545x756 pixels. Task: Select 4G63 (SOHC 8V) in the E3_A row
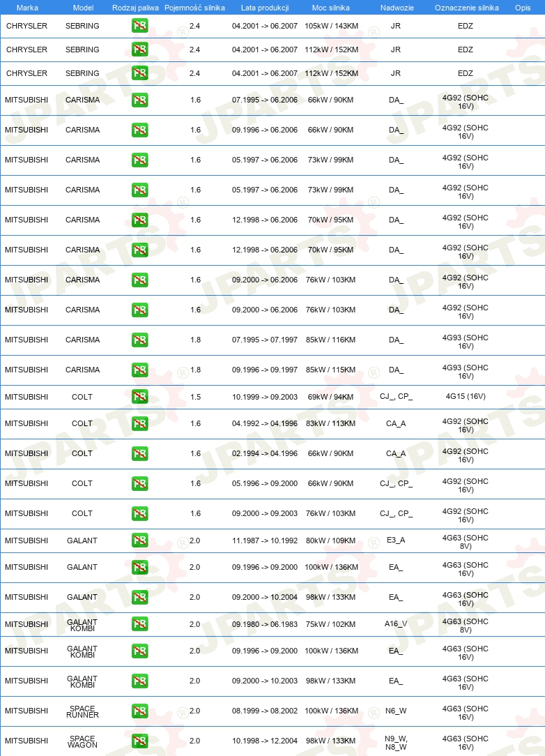click(x=466, y=542)
